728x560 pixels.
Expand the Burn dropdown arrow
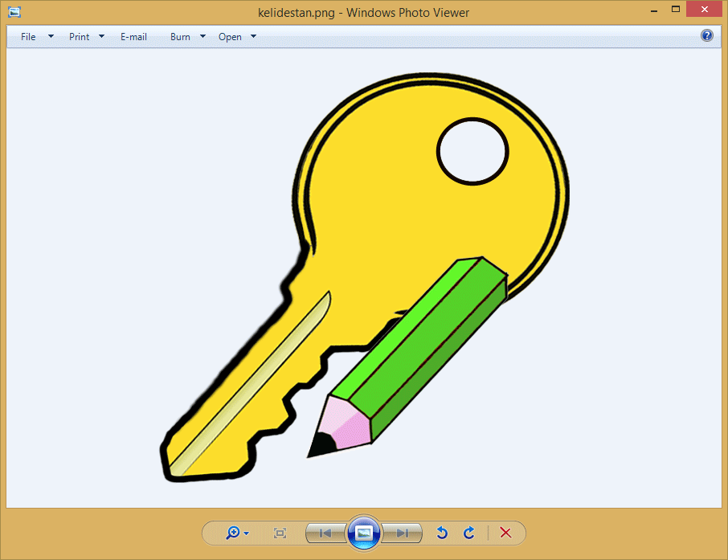[202, 36]
